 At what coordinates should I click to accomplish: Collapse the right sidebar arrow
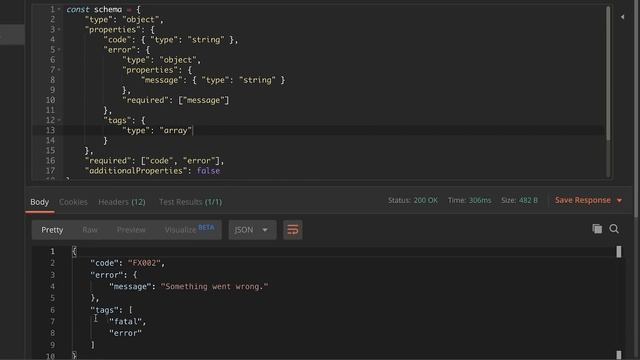point(622,17)
